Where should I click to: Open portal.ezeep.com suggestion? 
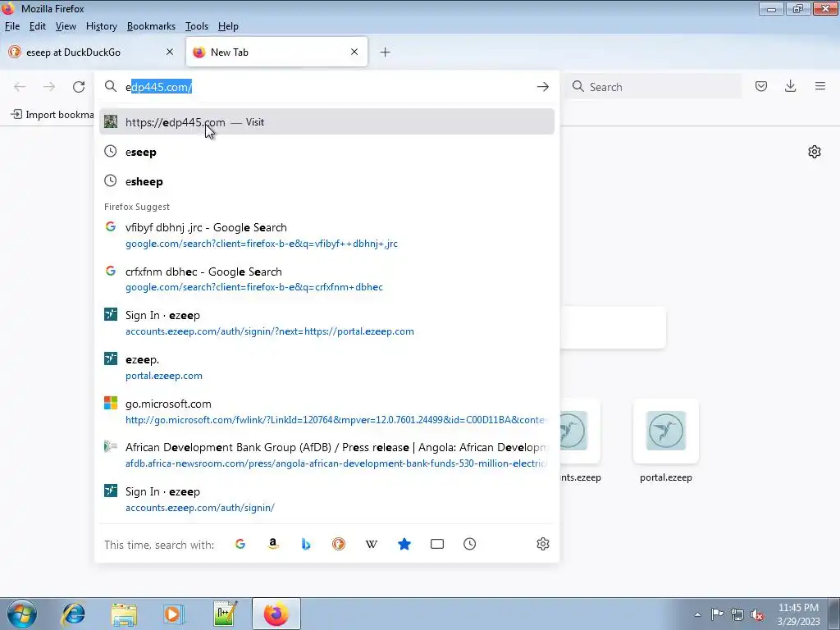pos(326,367)
